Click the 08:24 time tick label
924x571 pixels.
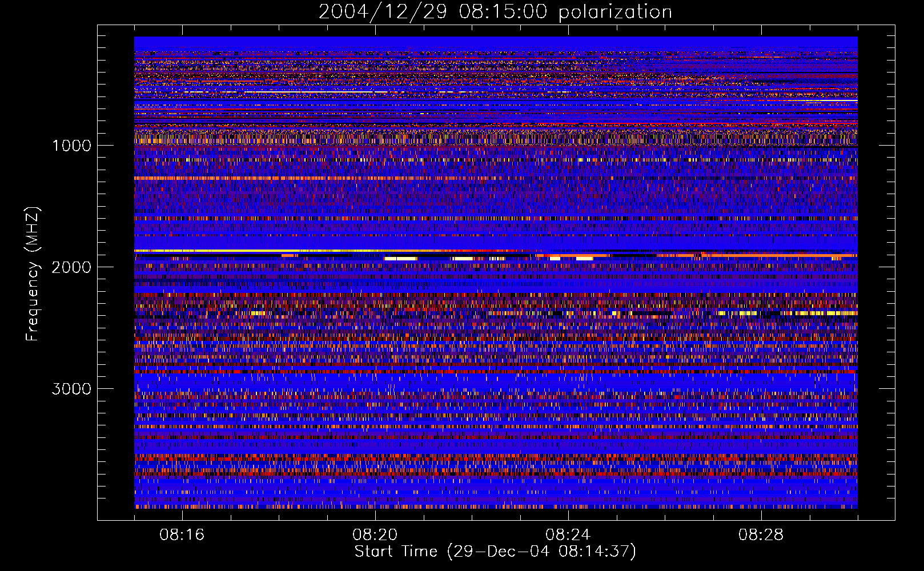coord(568,535)
